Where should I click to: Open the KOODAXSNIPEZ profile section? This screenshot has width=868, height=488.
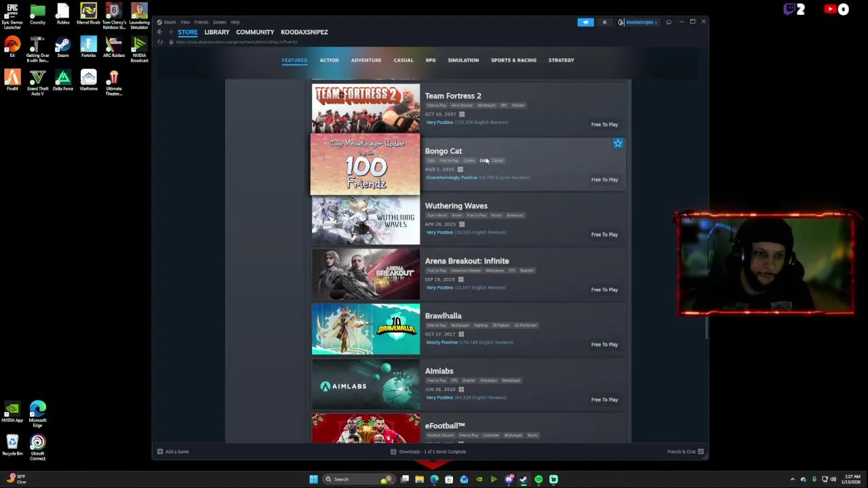(x=304, y=32)
